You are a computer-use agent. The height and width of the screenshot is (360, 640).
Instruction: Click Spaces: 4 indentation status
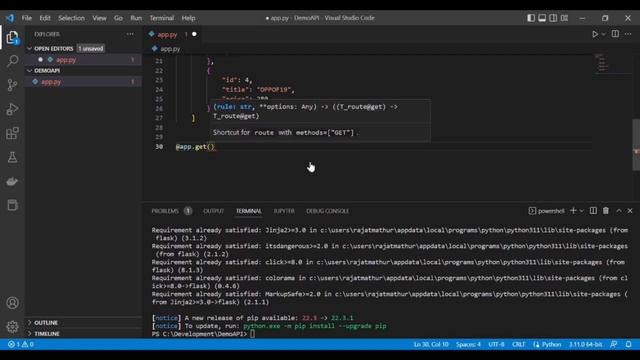coord(468,344)
